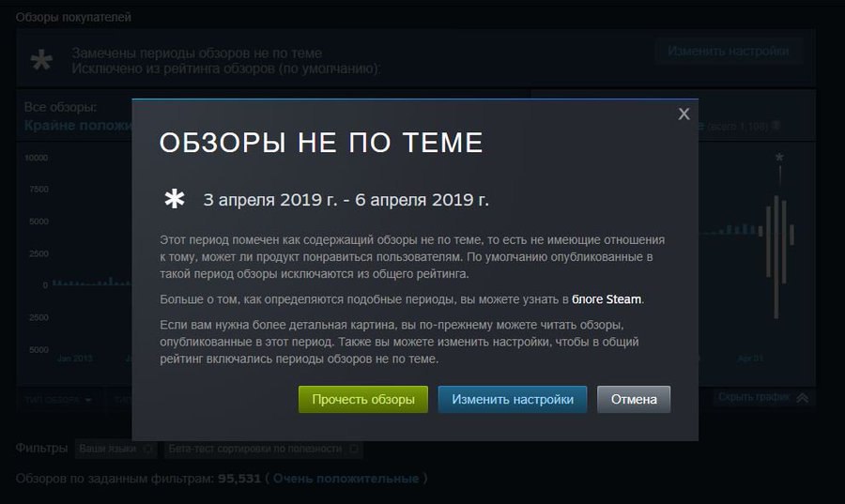Click the tallest bar in review graph
The image size is (845, 504).
coord(776,257)
